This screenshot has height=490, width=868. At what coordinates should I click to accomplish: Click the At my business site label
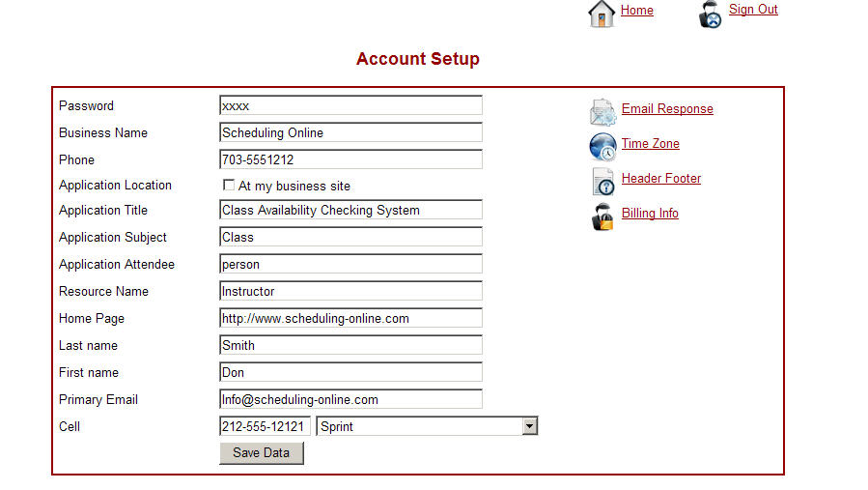click(294, 187)
